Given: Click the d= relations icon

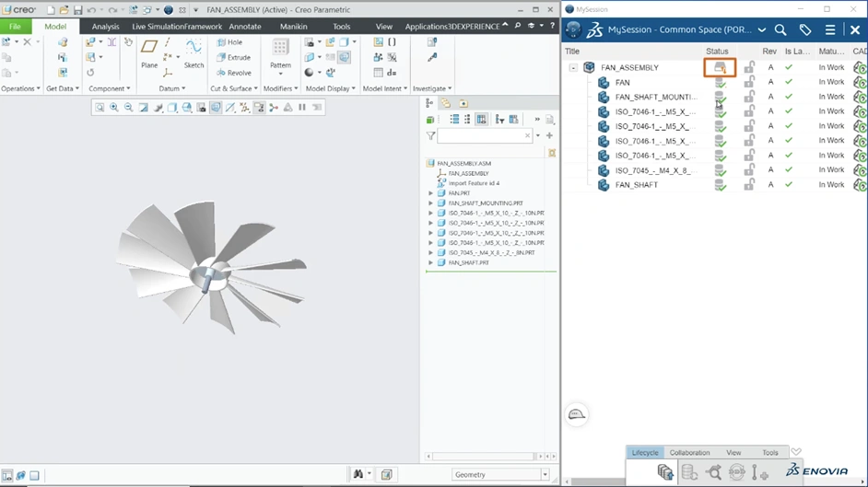Looking at the screenshot, I should [x=392, y=73].
